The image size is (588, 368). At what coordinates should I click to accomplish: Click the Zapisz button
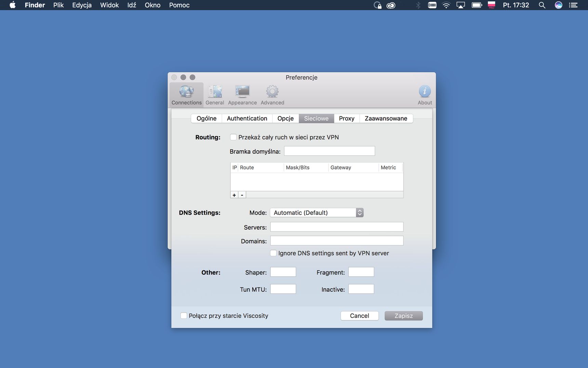pos(404,316)
